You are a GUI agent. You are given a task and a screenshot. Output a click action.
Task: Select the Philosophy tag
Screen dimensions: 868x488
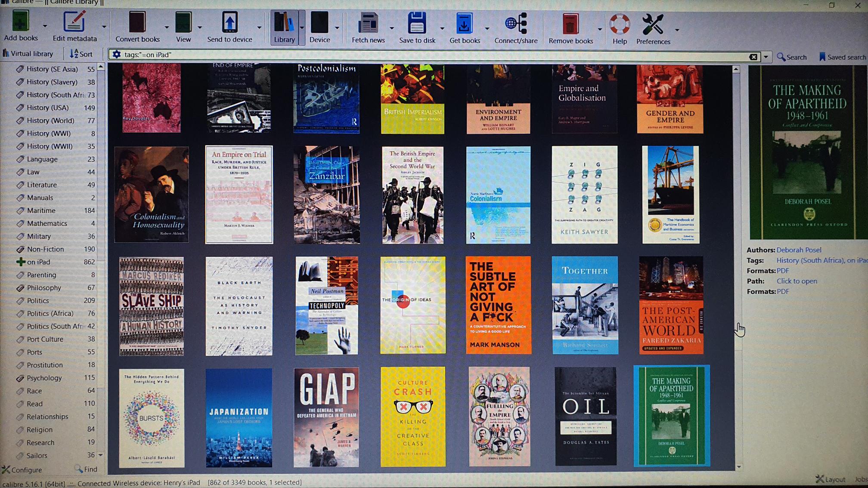pos(44,287)
